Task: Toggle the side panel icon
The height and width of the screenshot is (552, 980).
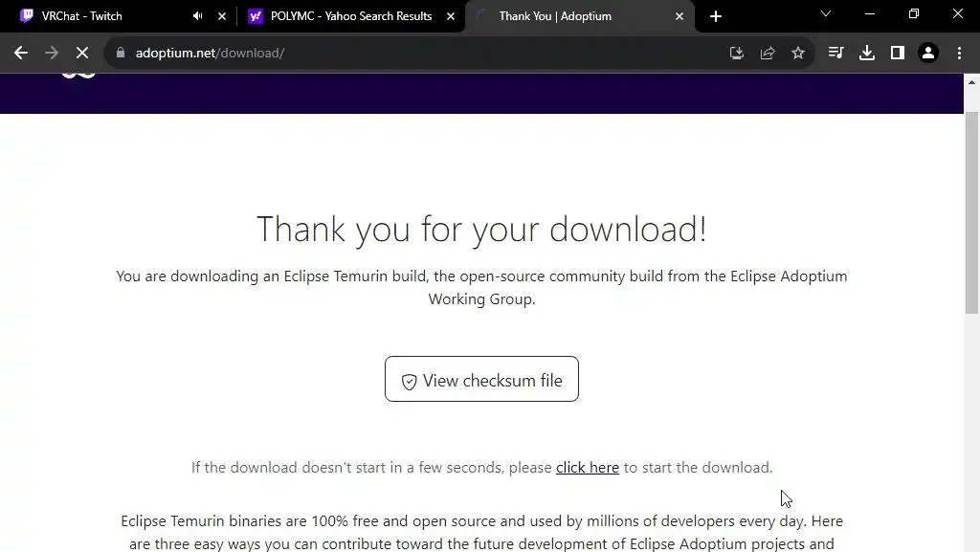Action: pyautogui.click(x=898, y=53)
